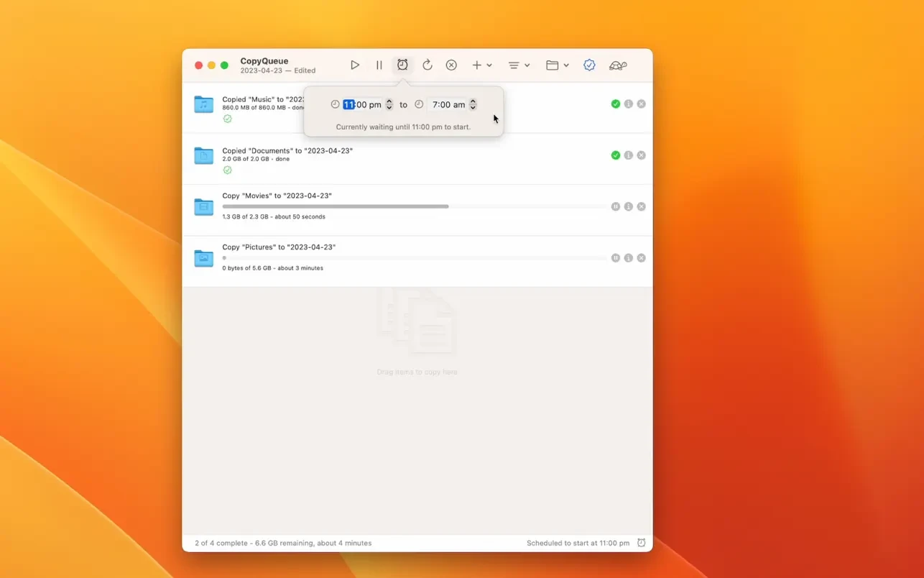Pause the copy queue from the toolbar
The image size is (924, 578).
pyautogui.click(x=379, y=65)
